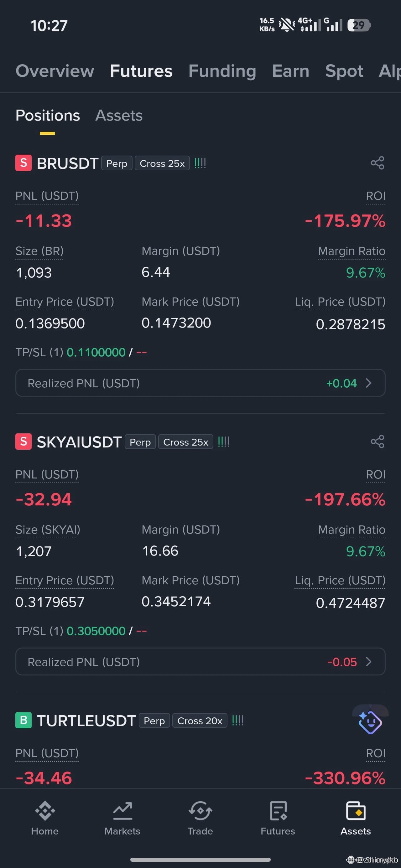This screenshot has width=401, height=868.
Task: Open the AI assistant smiley icon
Action: 370,721
